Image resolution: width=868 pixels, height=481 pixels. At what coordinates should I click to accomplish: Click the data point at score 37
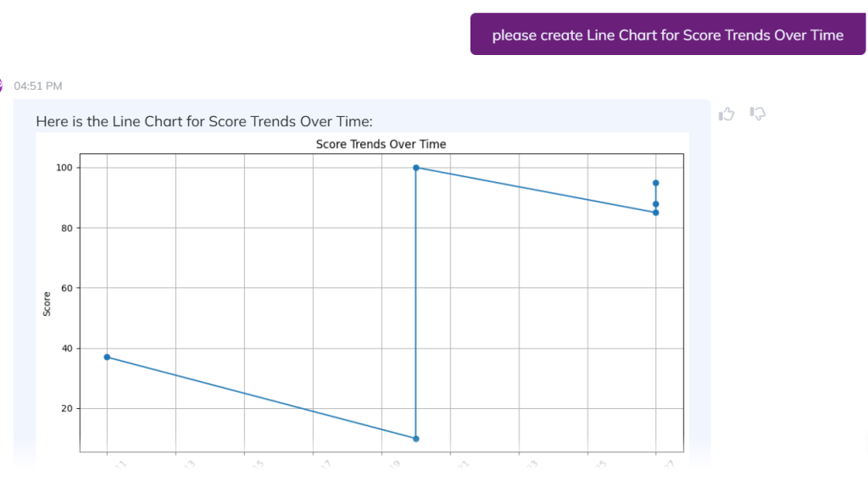point(107,357)
